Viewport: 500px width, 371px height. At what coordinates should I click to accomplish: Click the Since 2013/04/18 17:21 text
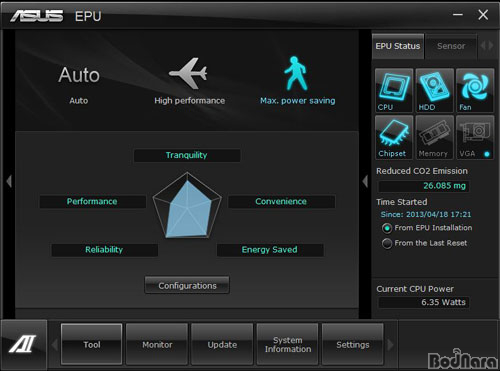[426, 214]
